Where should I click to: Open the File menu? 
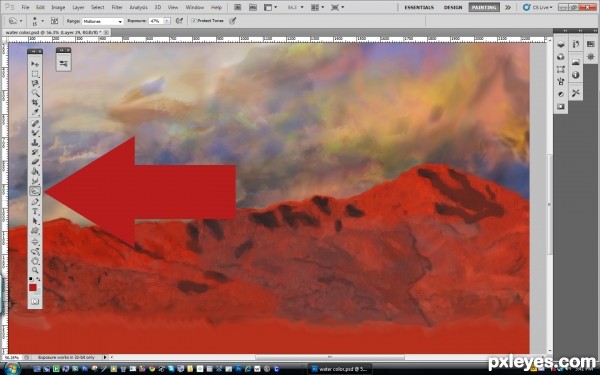pyautogui.click(x=25, y=7)
